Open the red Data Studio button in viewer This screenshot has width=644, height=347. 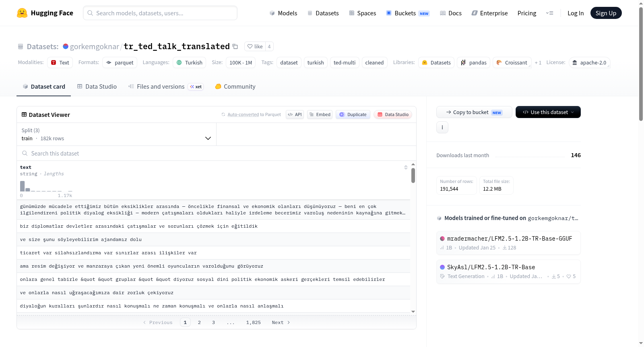(x=393, y=114)
